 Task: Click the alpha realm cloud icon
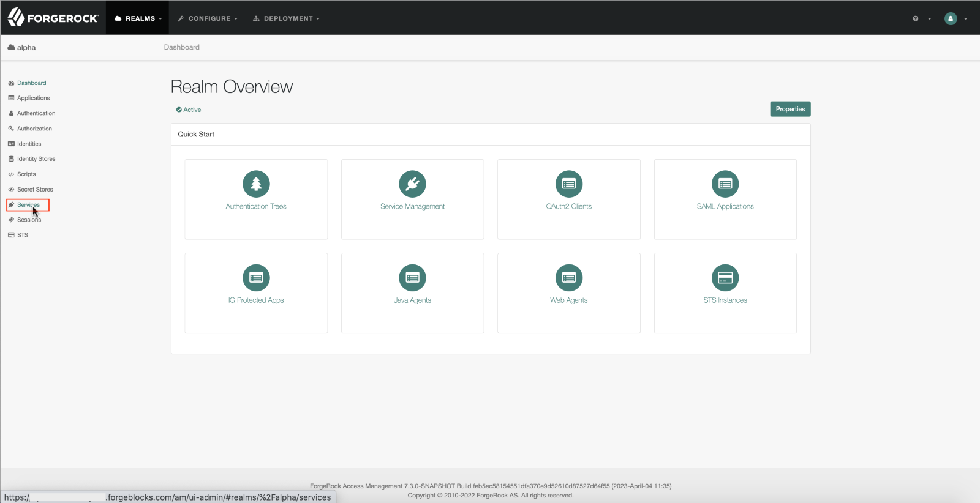tap(11, 47)
